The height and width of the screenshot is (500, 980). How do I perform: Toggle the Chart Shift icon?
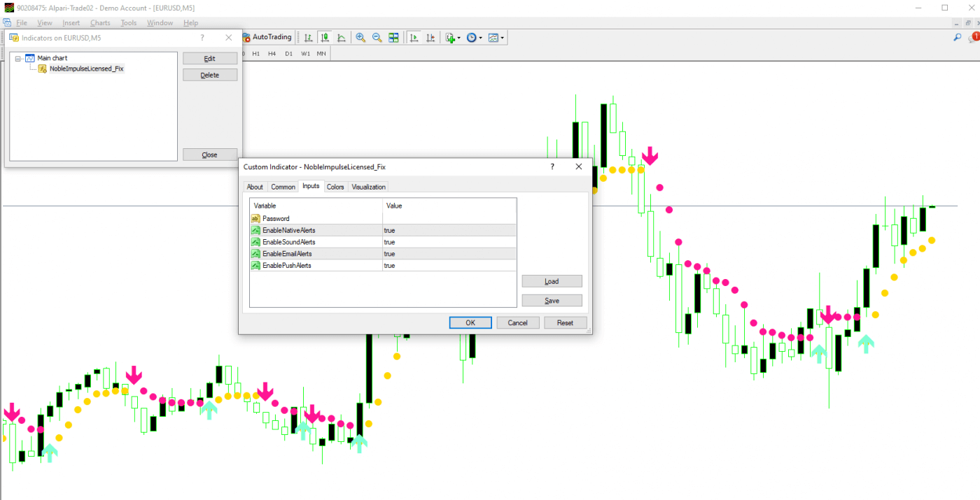(x=430, y=37)
